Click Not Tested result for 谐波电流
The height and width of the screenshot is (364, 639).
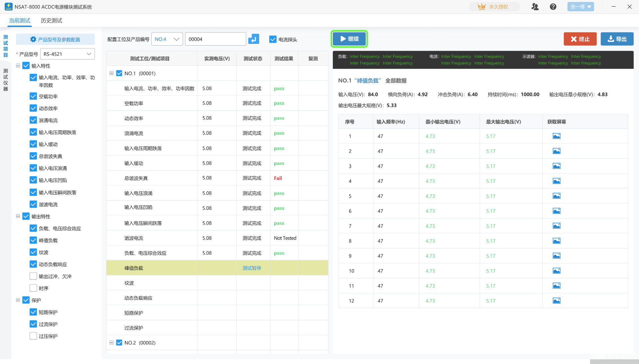point(285,238)
